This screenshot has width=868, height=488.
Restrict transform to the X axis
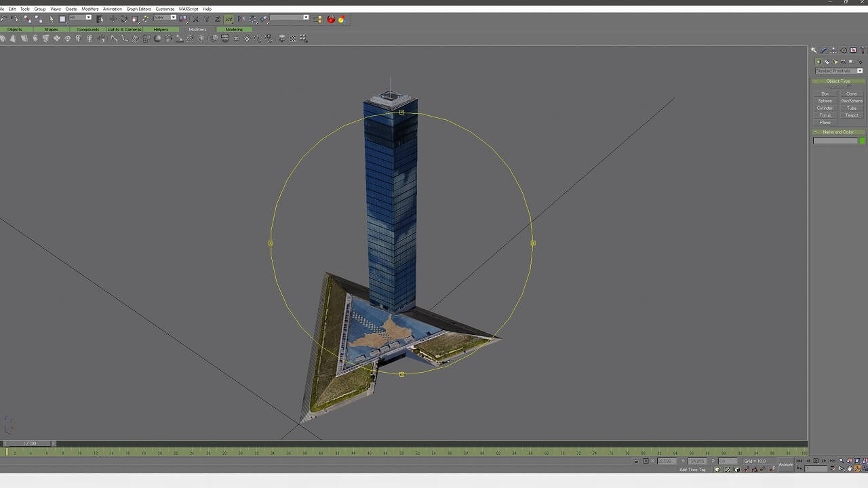click(x=196, y=19)
